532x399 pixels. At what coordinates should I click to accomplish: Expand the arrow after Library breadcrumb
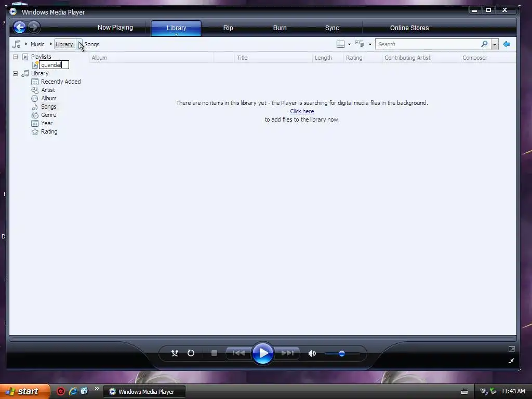pyautogui.click(x=79, y=44)
